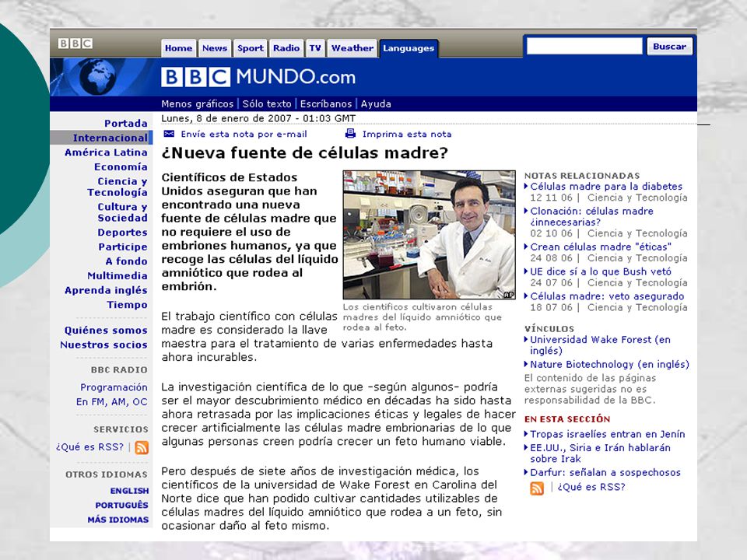Open the Home tab
This screenshot has width=747, height=560.
[178, 48]
